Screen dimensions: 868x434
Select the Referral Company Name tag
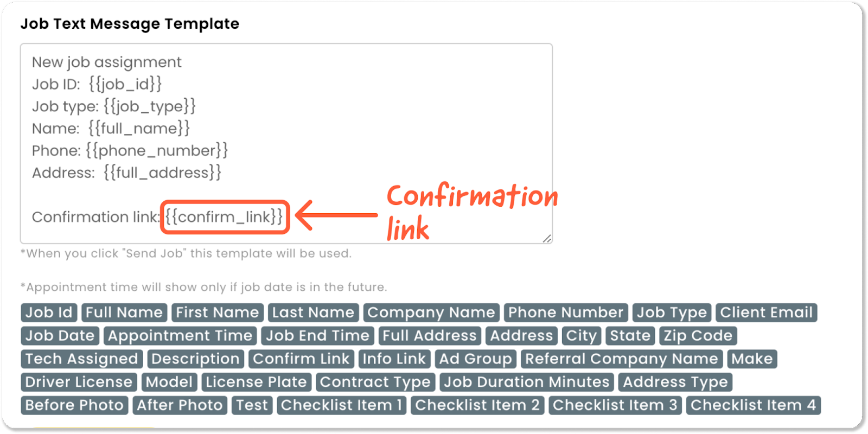[622, 359]
